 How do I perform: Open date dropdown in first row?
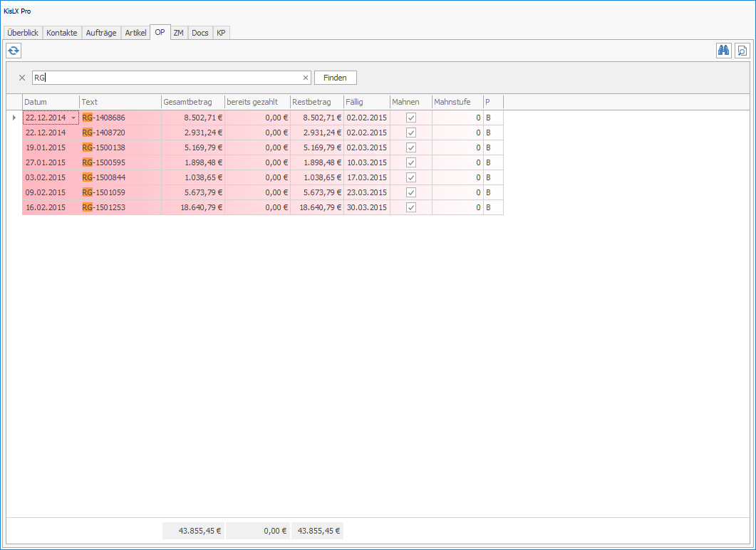[73, 118]
